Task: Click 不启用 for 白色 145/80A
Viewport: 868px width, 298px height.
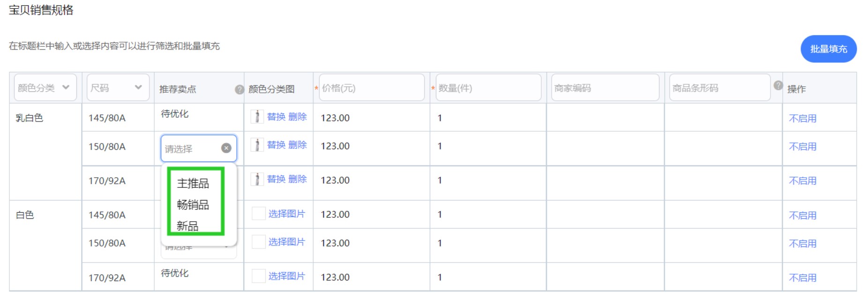Action: (x=802, y=216)
